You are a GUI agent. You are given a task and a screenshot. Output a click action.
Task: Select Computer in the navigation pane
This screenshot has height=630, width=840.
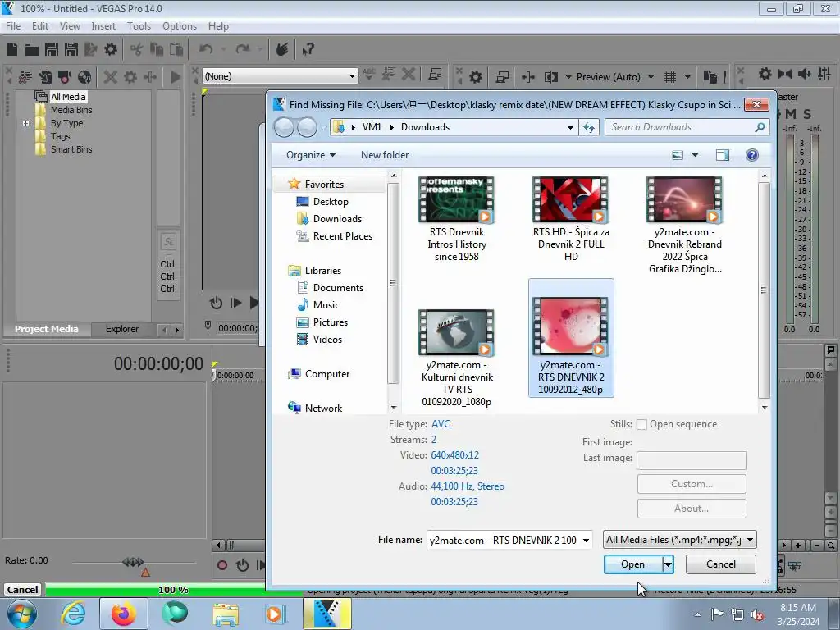tap(326, 374)
